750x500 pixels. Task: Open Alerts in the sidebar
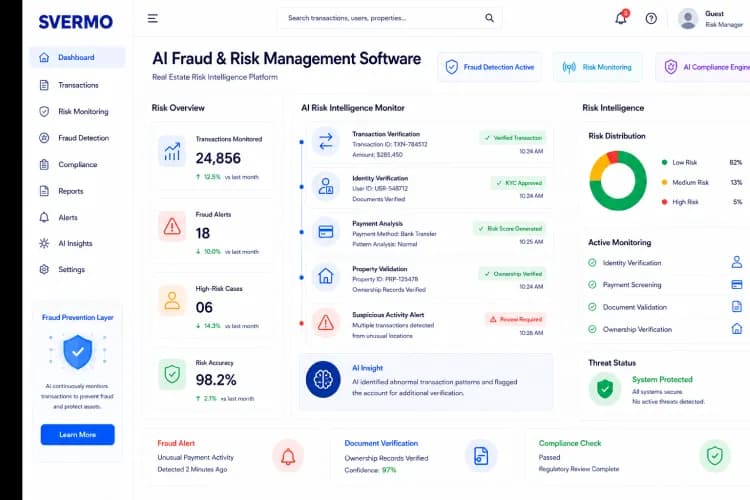(x=77, y=217)
